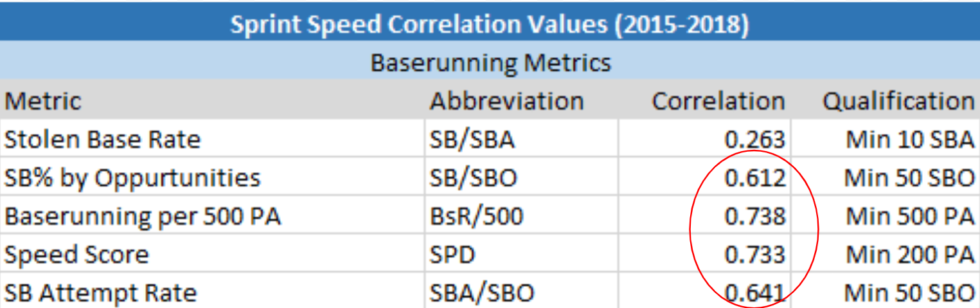The image size is (980, 308).
Task: Select the SBA/SBO abbreviation cell
Action: (x=521, y=291)
